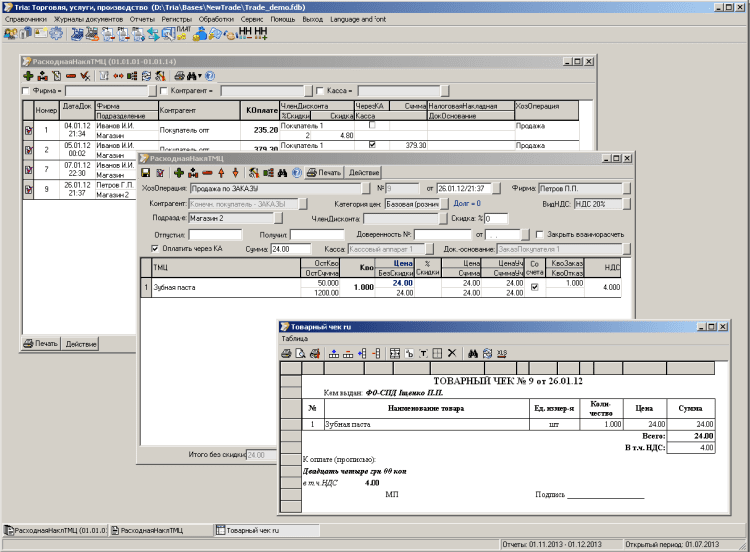Click the Сумма input field with 24.00
The width and height of the screenshot is (750, 552).
coord(292,248)
